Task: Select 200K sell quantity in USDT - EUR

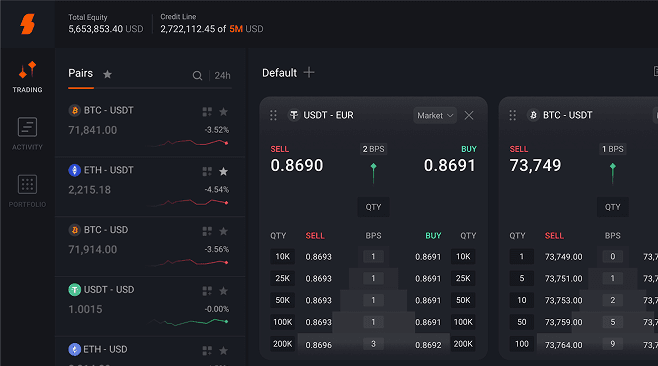Action: [282, 344]
